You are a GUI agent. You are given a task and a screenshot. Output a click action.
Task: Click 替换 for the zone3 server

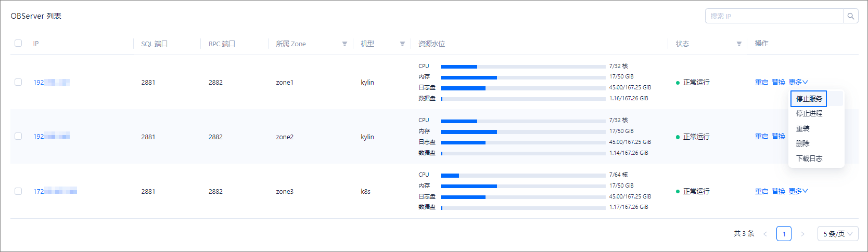pyautogui.click(x=778, y=191)
